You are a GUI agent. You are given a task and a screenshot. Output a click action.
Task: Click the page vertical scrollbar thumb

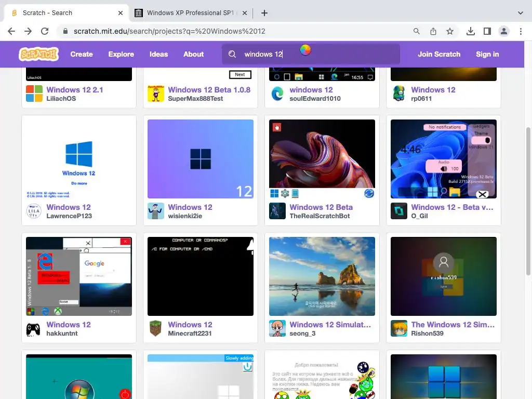coord(528,202)
